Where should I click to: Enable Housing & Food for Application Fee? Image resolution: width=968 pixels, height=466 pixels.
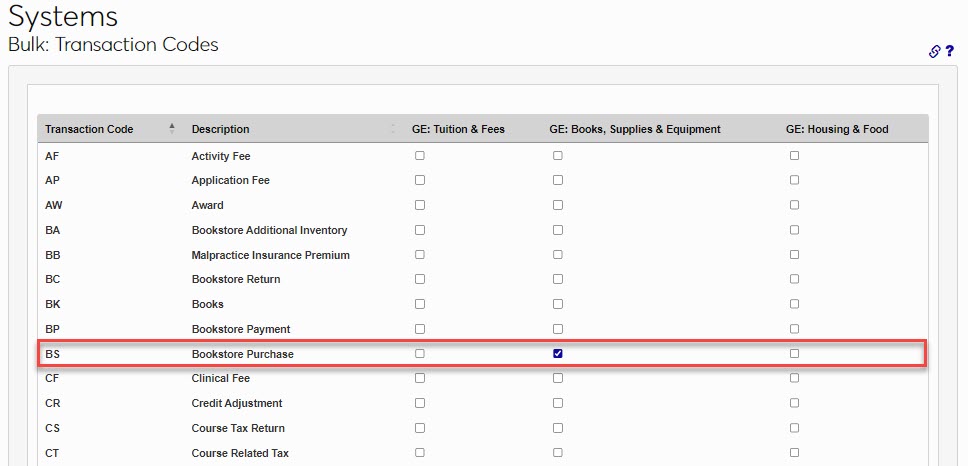coord(794,181)
